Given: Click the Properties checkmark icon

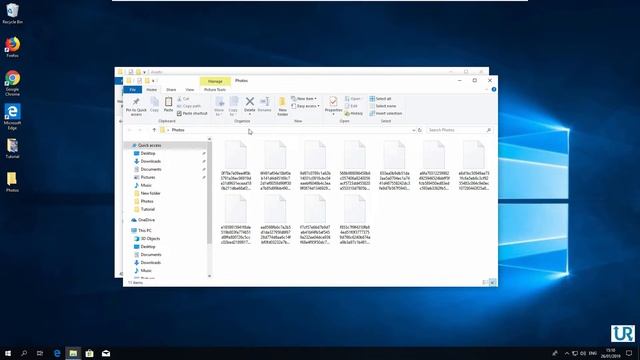Looking at the screenshot, I should (333, 101).
